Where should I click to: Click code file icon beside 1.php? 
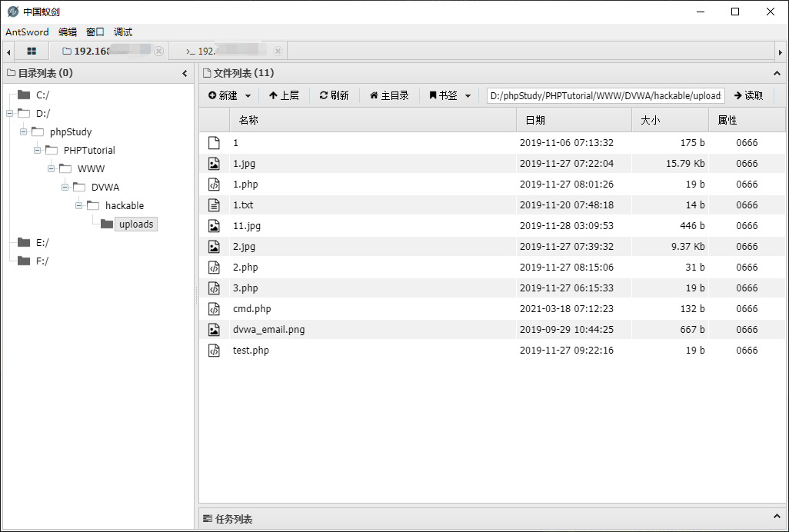pos(214,185)
